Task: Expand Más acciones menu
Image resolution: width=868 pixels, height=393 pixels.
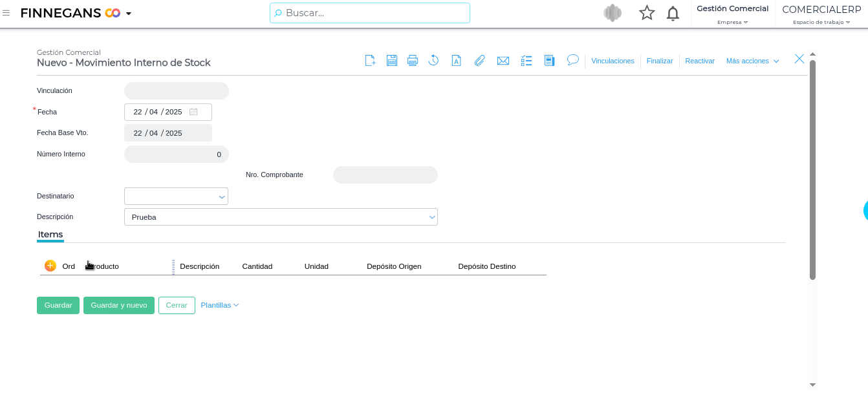Action: 753,61
